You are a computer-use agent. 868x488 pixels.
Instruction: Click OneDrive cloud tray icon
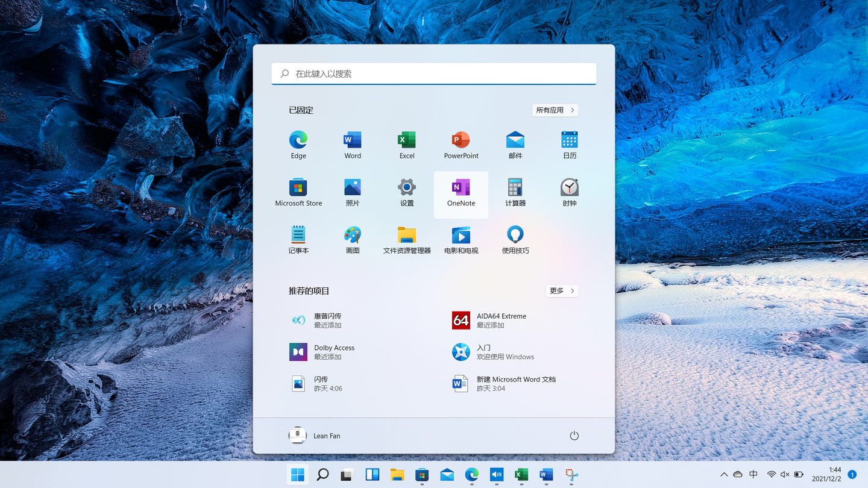click(738, 475)
